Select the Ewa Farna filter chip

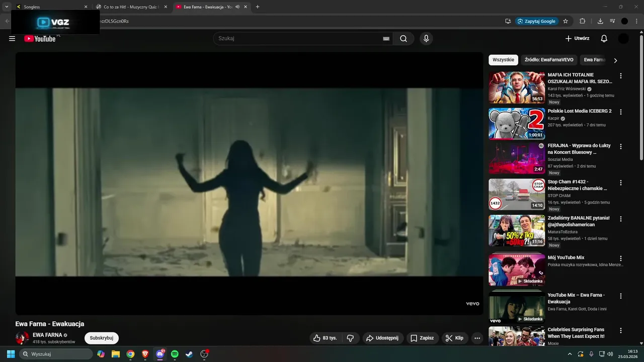click(594, 60)
